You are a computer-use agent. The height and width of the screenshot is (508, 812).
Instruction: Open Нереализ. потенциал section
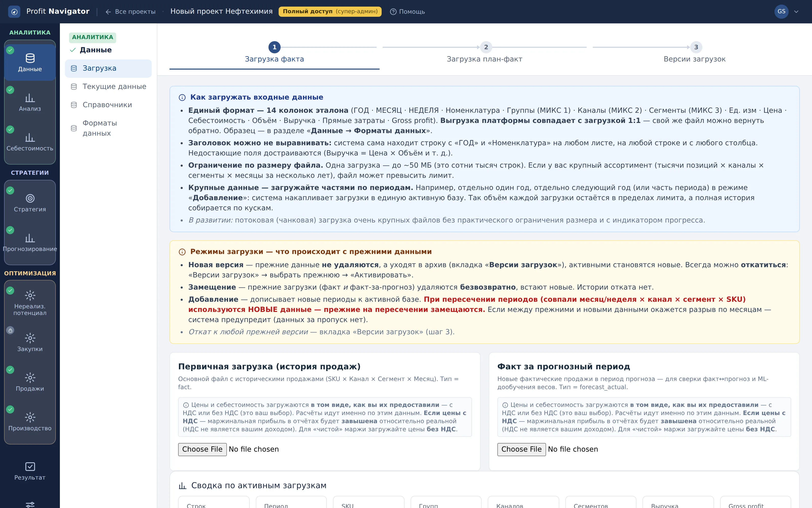30,303
